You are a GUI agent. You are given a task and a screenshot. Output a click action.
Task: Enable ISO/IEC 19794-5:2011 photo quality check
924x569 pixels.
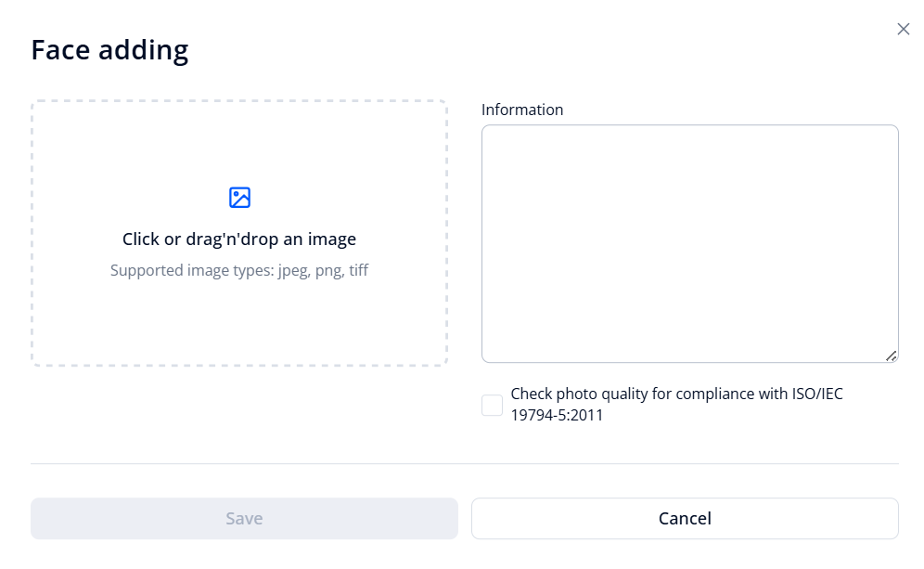click(x=492, y=404)
